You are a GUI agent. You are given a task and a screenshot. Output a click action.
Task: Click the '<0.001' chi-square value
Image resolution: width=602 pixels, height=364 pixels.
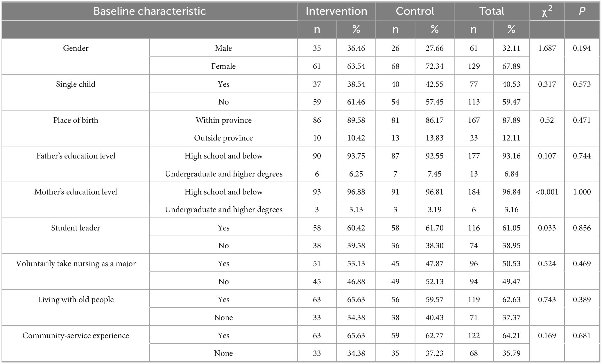[x=547, y=192]
